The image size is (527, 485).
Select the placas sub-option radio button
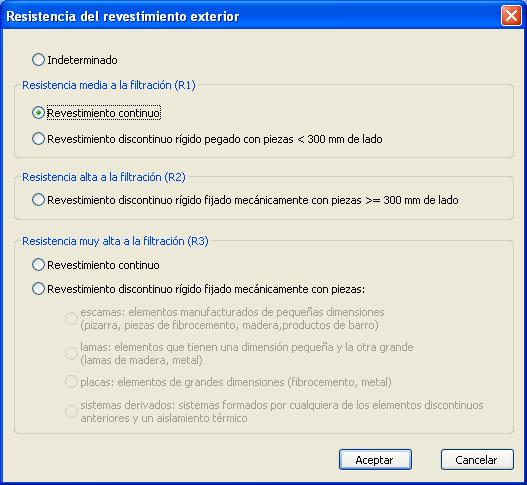tap(71, 382)
